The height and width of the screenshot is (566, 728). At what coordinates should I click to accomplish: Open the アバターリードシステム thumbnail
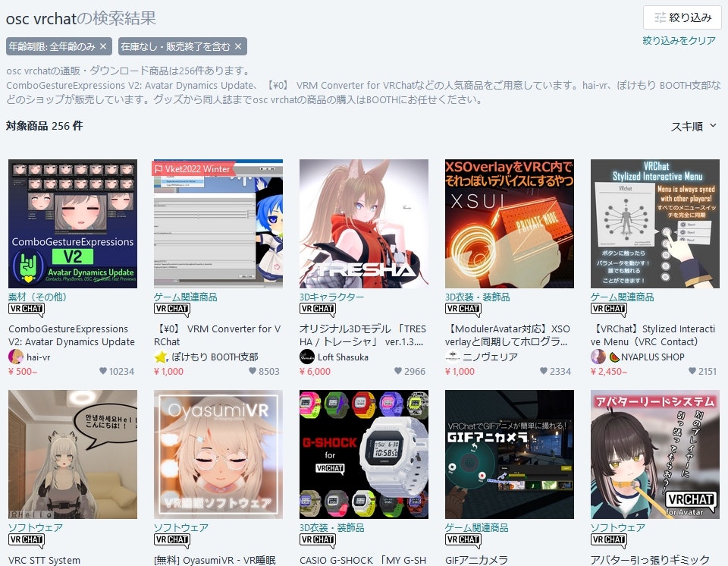[x=655, y=454]
